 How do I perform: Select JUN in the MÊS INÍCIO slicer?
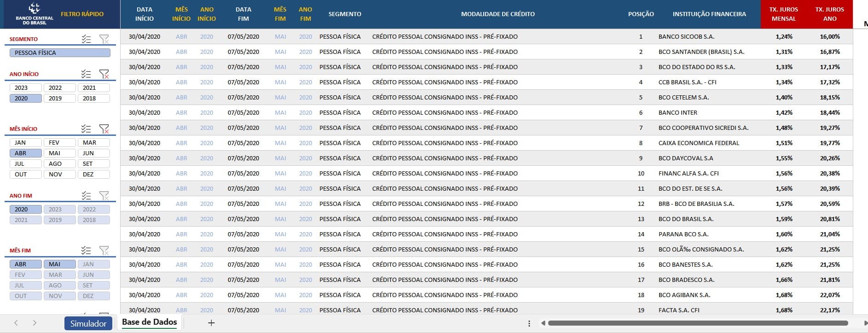point(94,153)
